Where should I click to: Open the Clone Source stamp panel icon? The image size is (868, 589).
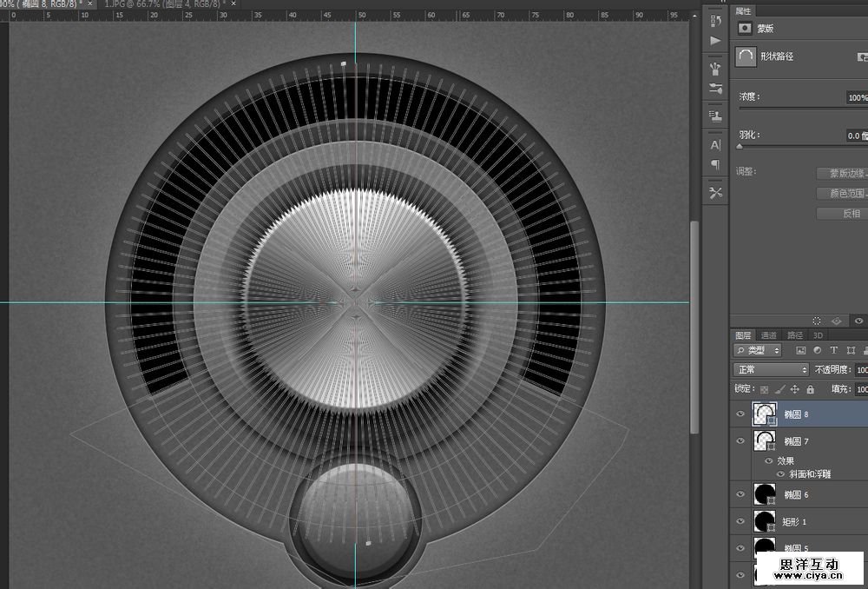coord(715,116)
